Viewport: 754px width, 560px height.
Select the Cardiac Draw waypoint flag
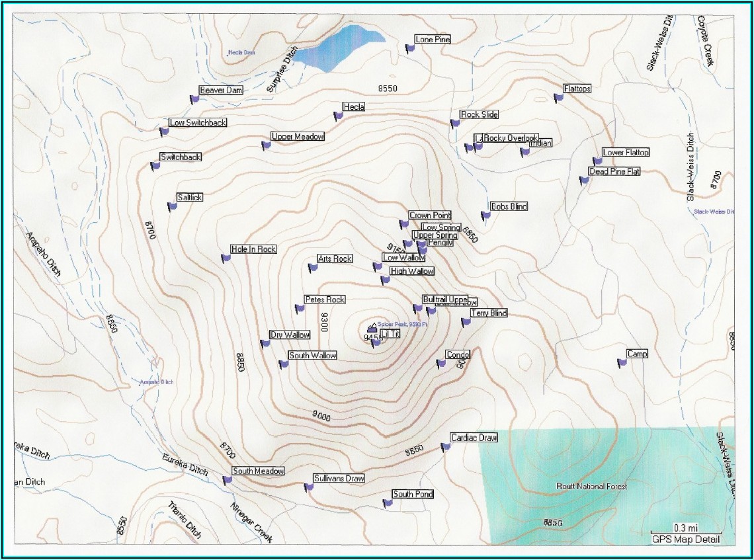click(x=446, y=446)
